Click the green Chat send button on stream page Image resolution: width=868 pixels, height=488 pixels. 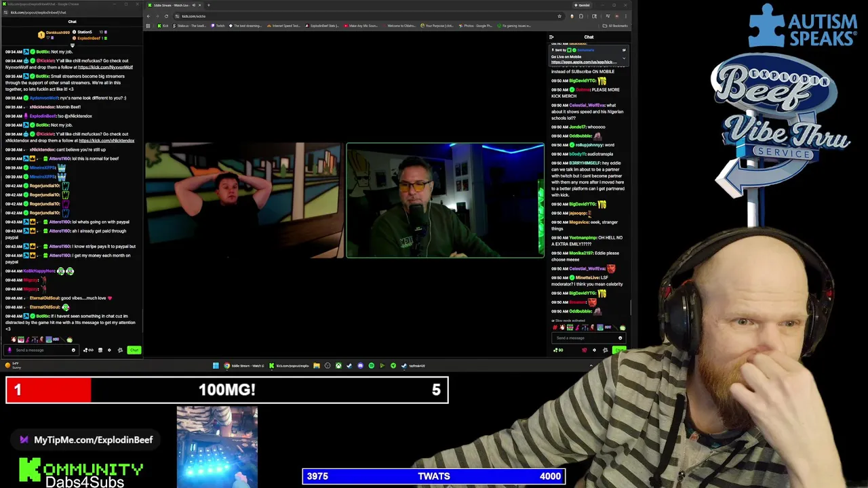[619, 350]
